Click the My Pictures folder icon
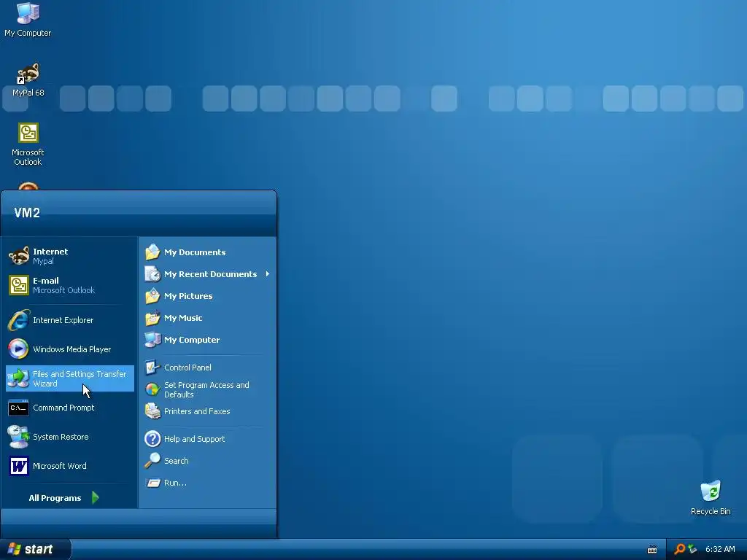 [x=152, y=296]
